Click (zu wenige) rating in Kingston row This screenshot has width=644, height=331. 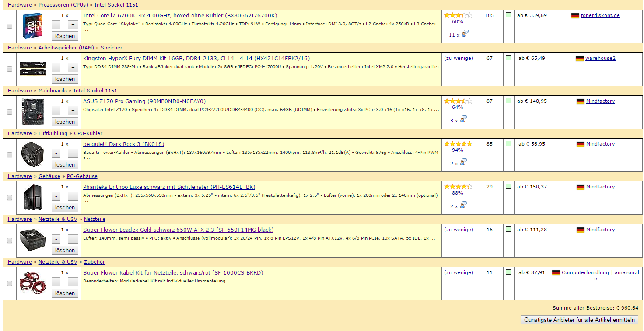pyautogui.click(x=458, y=58)
